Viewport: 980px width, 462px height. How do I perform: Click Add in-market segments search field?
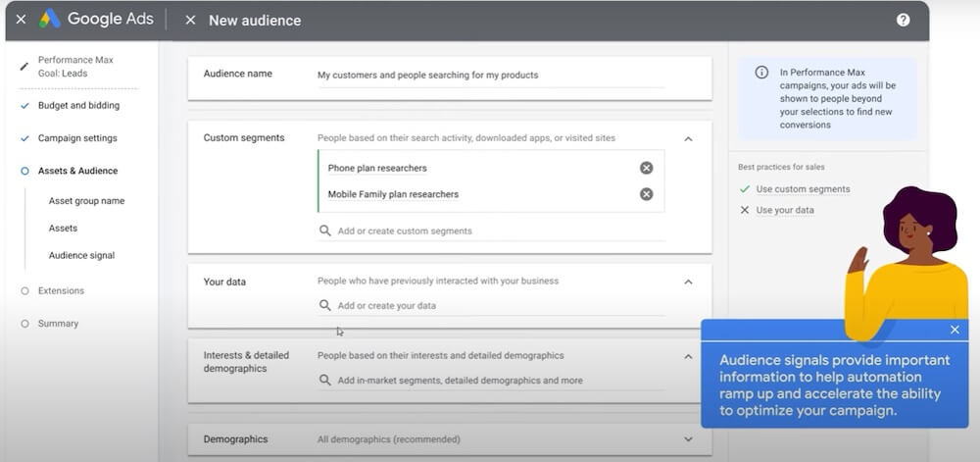(491, 381)
